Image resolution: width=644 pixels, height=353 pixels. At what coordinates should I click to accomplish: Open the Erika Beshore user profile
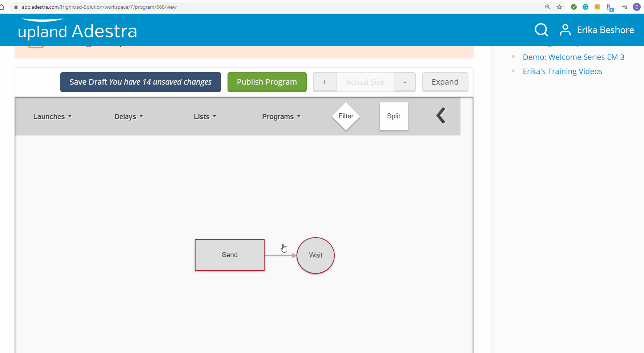click(x=597, y=30)
